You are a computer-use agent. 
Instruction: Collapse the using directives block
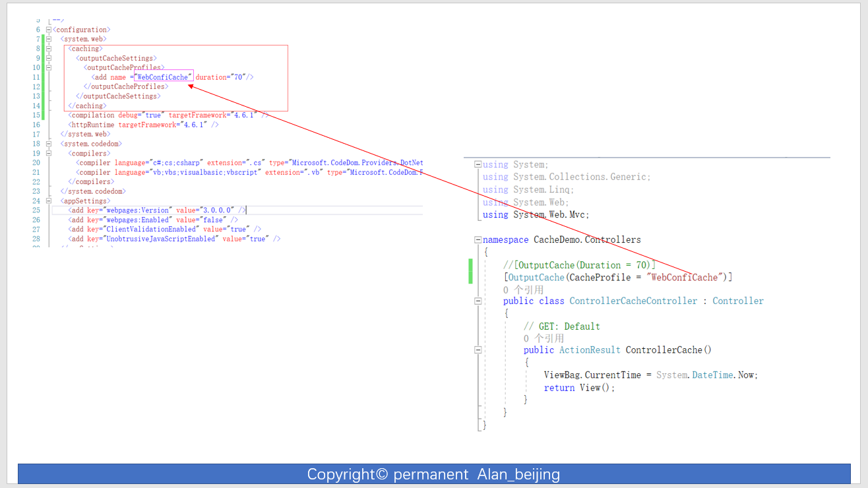coord(478,164)
